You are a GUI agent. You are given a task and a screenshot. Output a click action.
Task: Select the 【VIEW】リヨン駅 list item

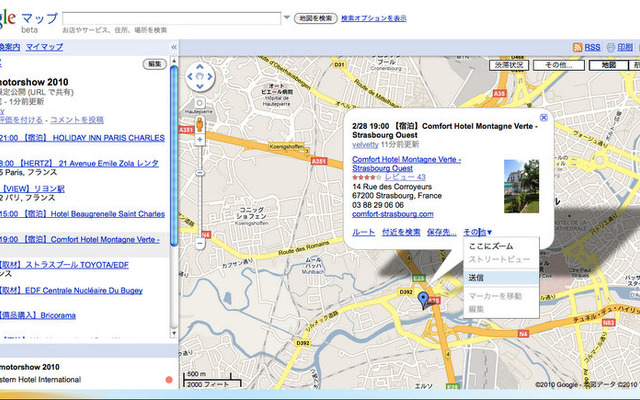[33, 189]
